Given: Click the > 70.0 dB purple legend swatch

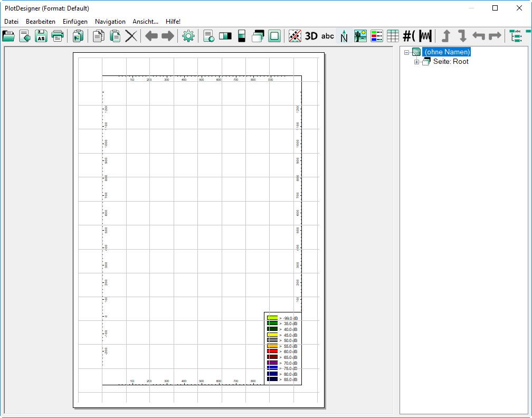Looking at the screenshot, I should pos(272,363).
